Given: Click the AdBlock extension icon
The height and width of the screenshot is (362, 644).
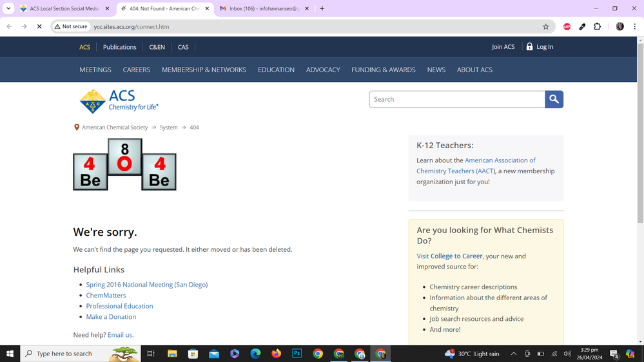Looking at the screenshot, I should click(567, 26).
